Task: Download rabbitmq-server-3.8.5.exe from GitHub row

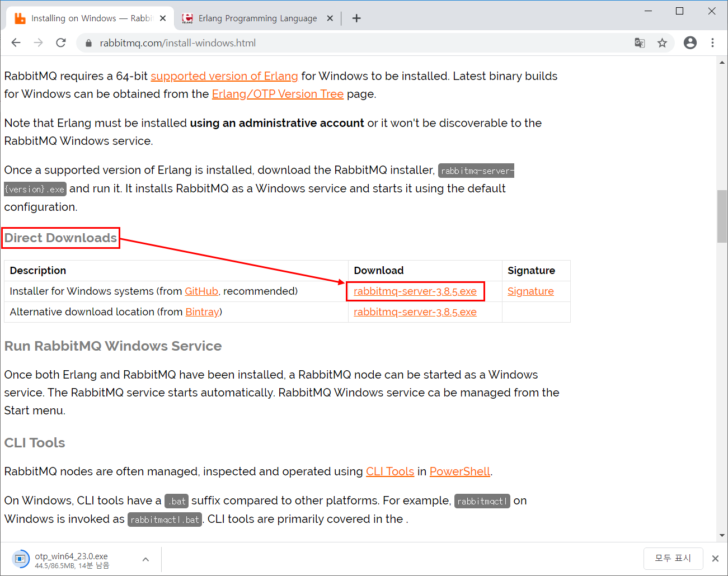Action: click(415, 291)
